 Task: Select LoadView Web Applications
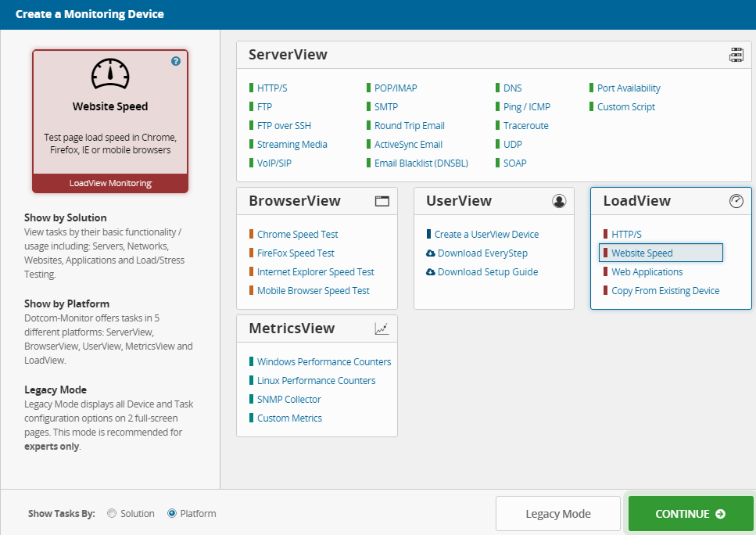(647, 272)
